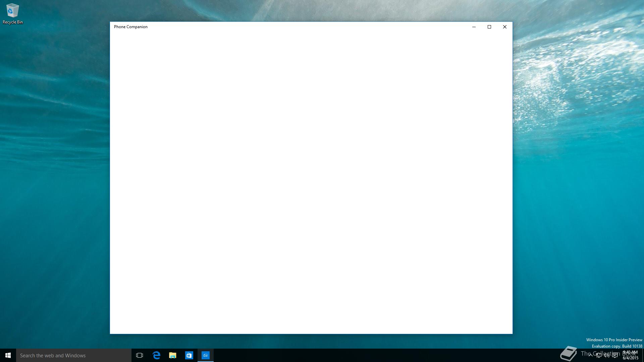Open the Store app from the taskbar
The height and width of the screenshot is (362, 644).
(x=189, y=355)
